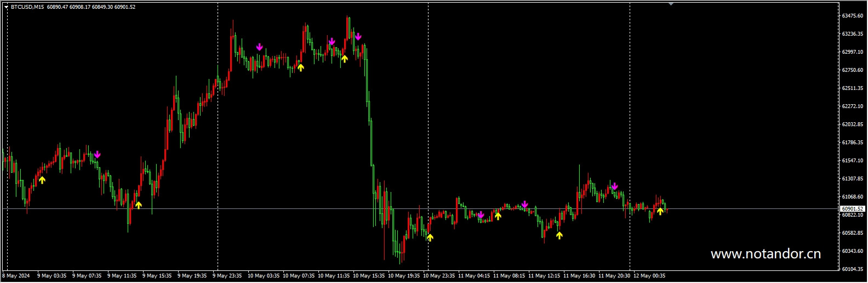
Task: Click the 9 May 23:35 time label
Action: pyautogui.click(x=227, y=276)
